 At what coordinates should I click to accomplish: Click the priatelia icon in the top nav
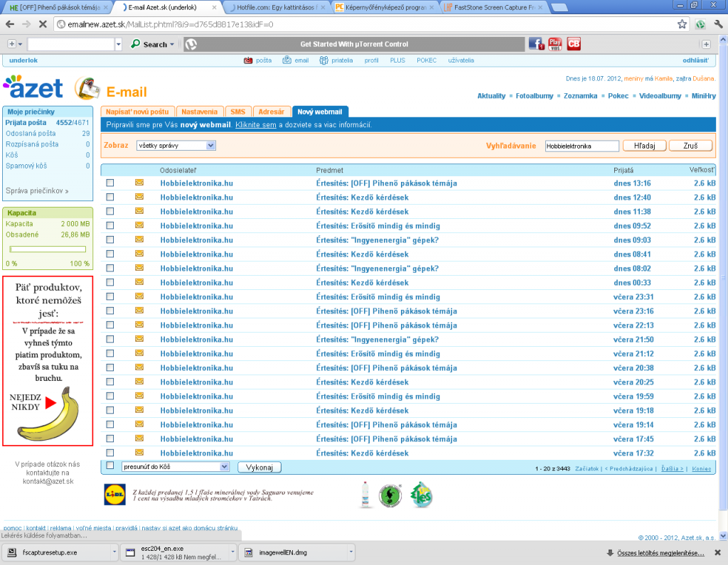point(323,60)
